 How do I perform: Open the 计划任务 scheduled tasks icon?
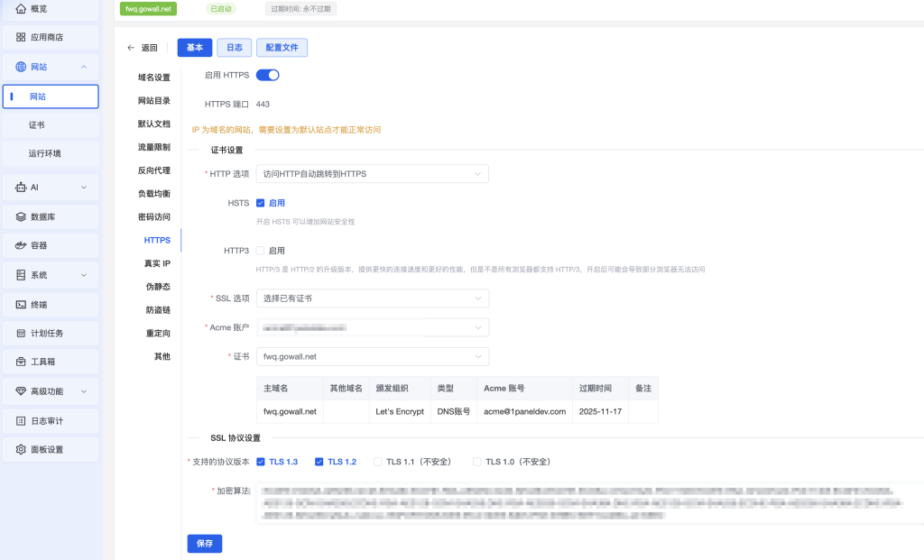coord(21,334)
